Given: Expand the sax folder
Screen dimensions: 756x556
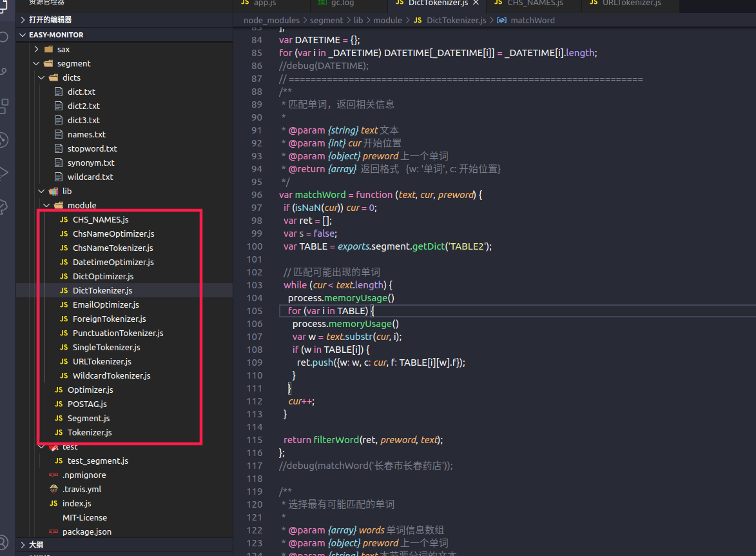Looking at the screenshot, I should point(63,49).
